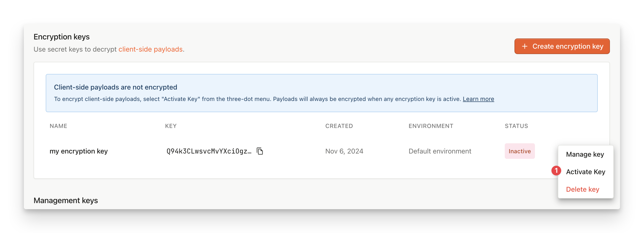Click Create encryption key button
The image size is (644, 233).
pos(562,46)
